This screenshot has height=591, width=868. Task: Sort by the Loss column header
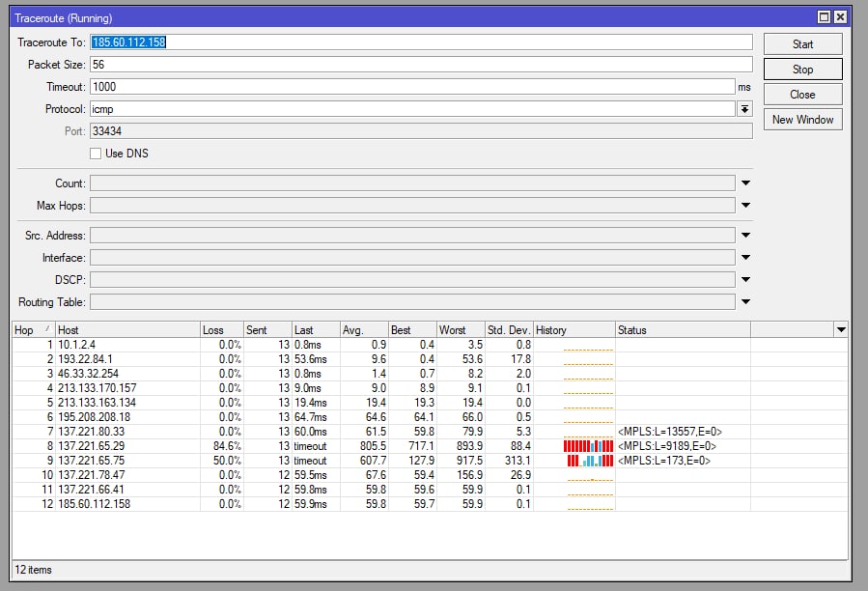pyautogui.click(x=222, y=330)
